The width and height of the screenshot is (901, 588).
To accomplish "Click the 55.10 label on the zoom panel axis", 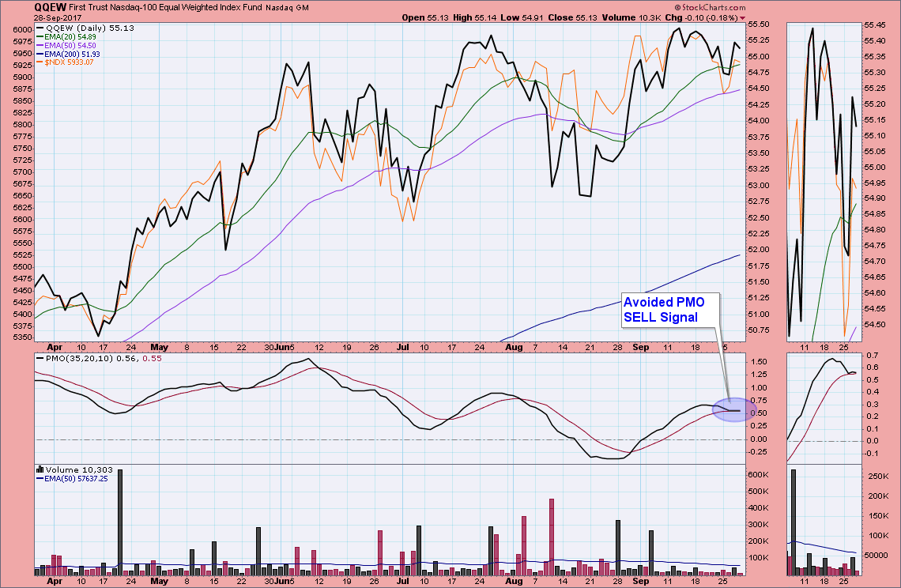I will point(875,136).
